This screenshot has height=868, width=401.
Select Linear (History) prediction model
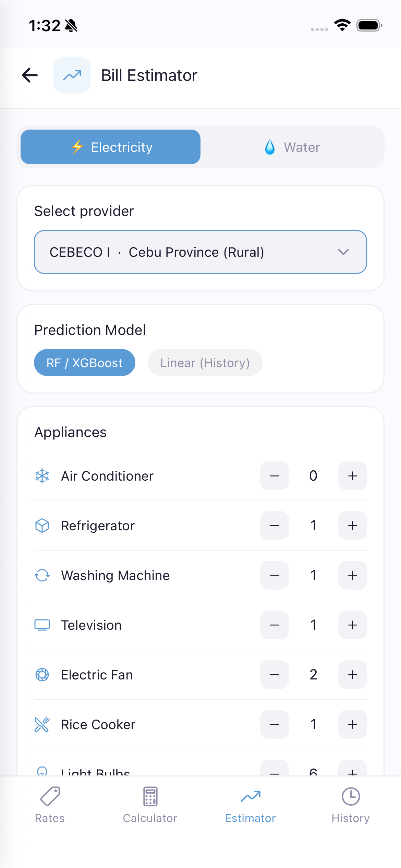(205, 363)
